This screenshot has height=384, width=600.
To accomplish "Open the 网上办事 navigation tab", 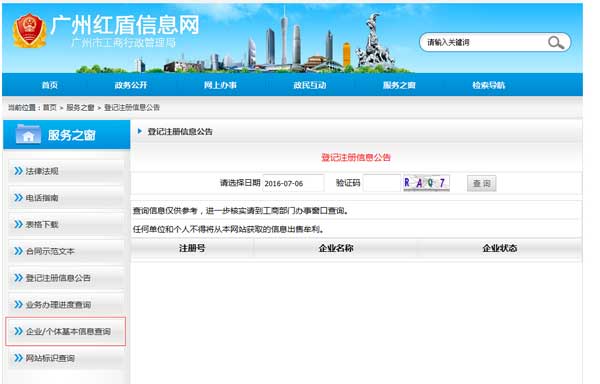I will pos(220,85).
